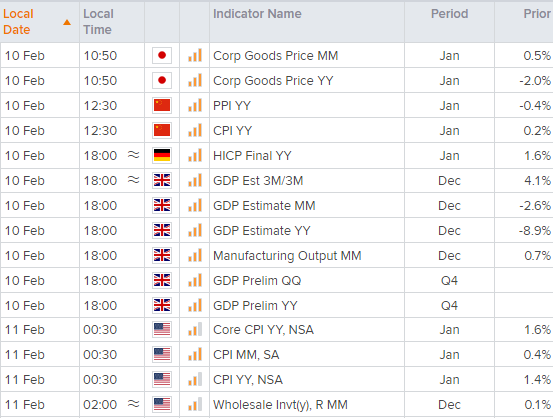Click the Germany flag beside HICP Final YY
This screenshot has width=553, height=418.
[x=162, y=156]
